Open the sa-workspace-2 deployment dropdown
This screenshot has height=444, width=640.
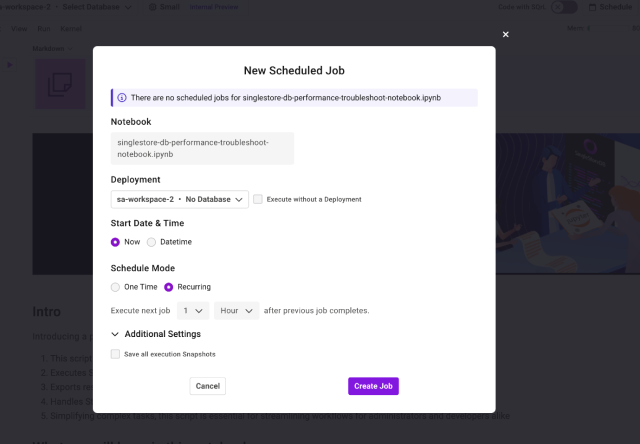coord(180,199)
